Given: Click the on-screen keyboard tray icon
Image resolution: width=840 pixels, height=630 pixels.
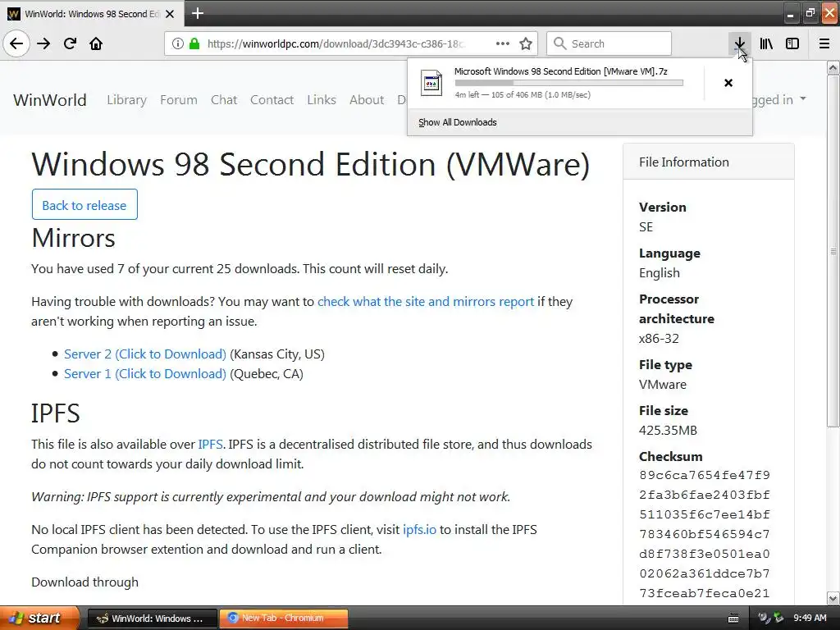Looking at the screenshot, I should pyautogui.click(x=733, y=619).
